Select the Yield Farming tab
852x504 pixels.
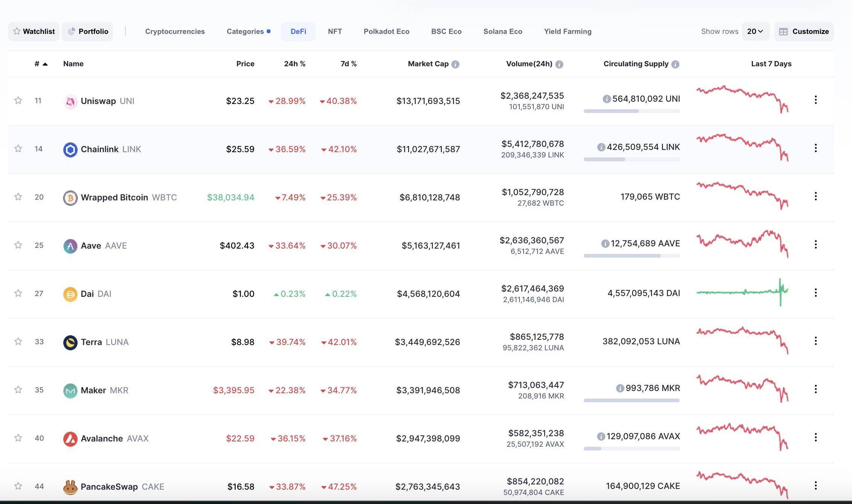click(567, 31)
